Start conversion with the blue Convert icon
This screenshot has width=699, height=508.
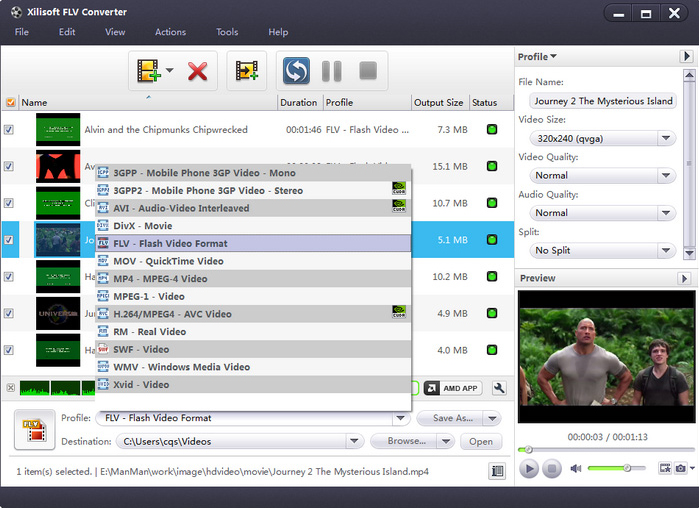[x=296, y=71]
